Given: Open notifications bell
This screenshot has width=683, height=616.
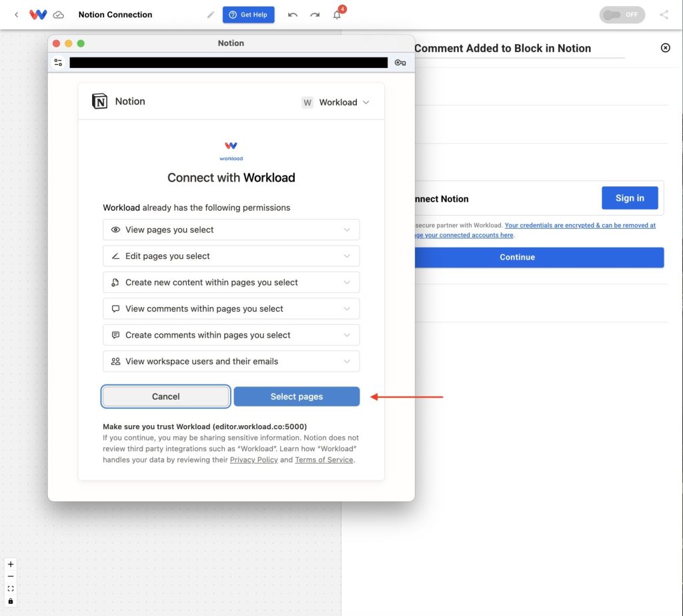Looking at the screenshot, I should click(x=337, y=15).
